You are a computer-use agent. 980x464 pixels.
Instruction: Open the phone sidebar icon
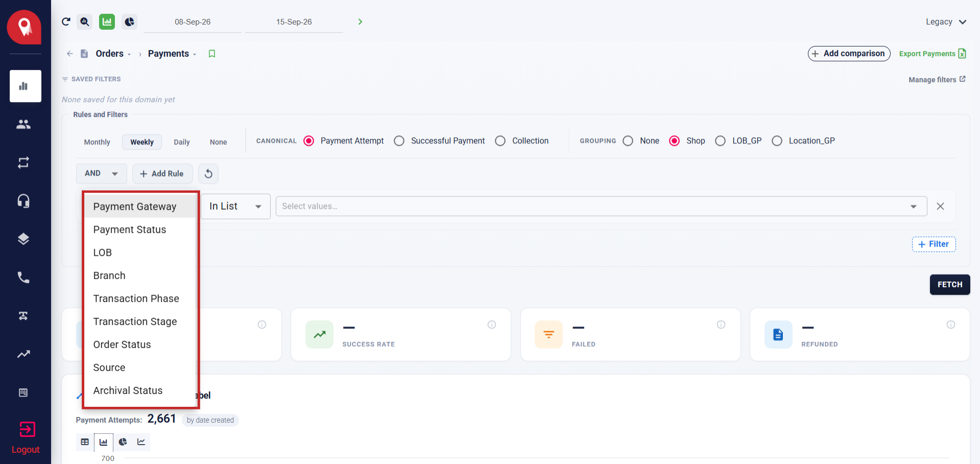tap(23, 277)
